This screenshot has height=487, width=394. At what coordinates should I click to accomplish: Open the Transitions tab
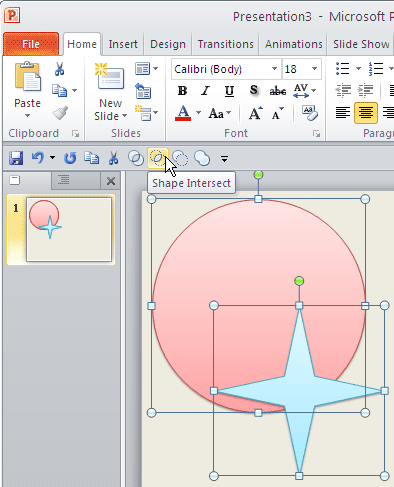coord(225,44)
